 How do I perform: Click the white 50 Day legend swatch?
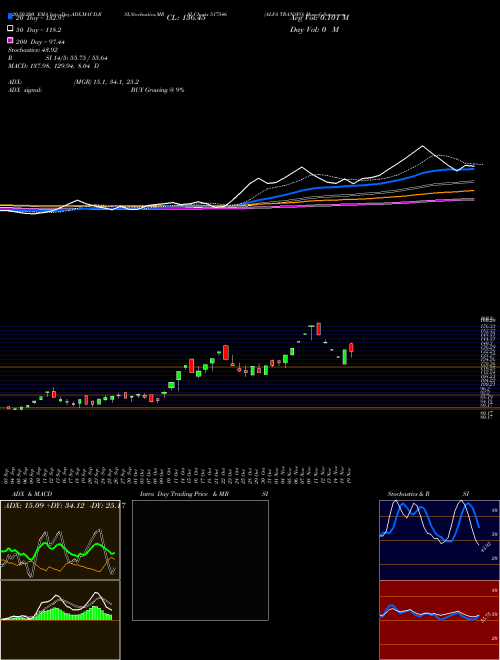coord(10,29)
